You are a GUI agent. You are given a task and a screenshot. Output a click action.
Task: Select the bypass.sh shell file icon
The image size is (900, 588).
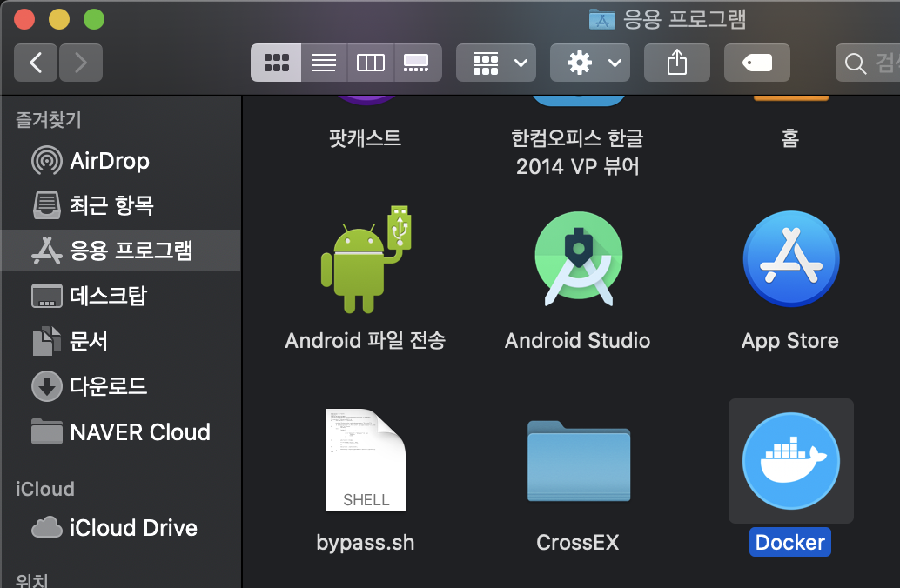click(366, 460)
